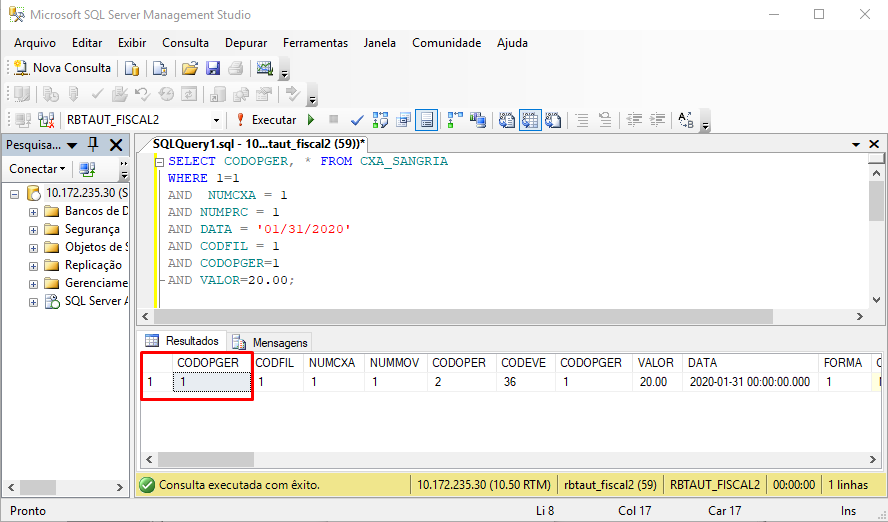Parse query with the blue checkmark
This screenshot has width=888, height=522.
357,120
